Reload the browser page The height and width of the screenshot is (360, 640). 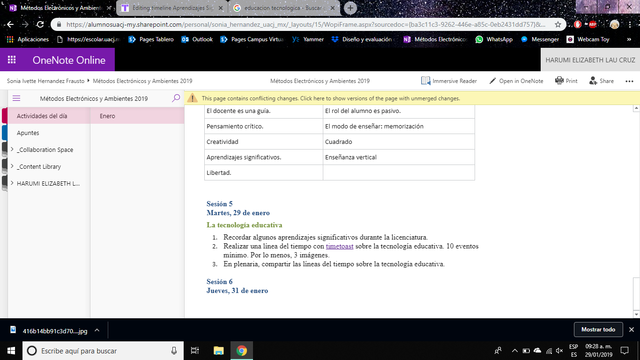click(40, 24)
